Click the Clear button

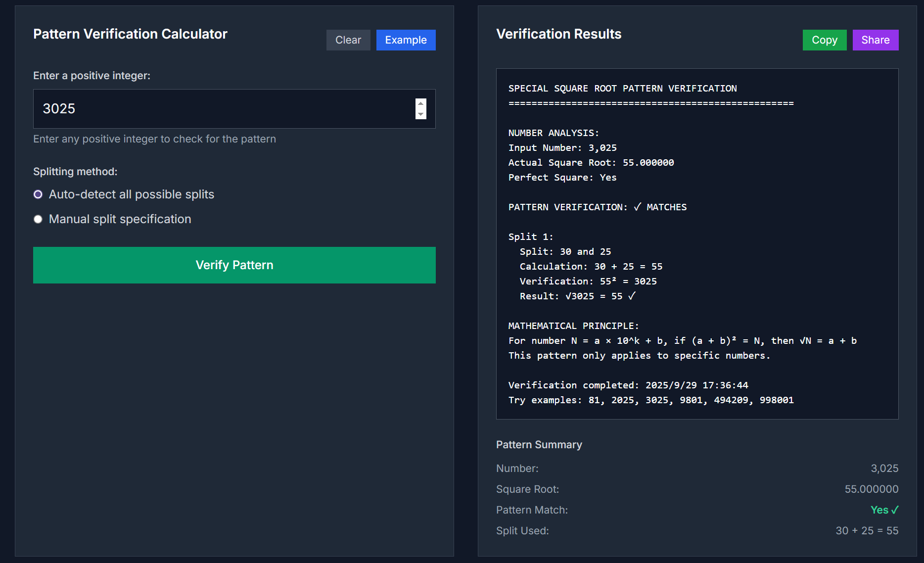tap(348, 40)
